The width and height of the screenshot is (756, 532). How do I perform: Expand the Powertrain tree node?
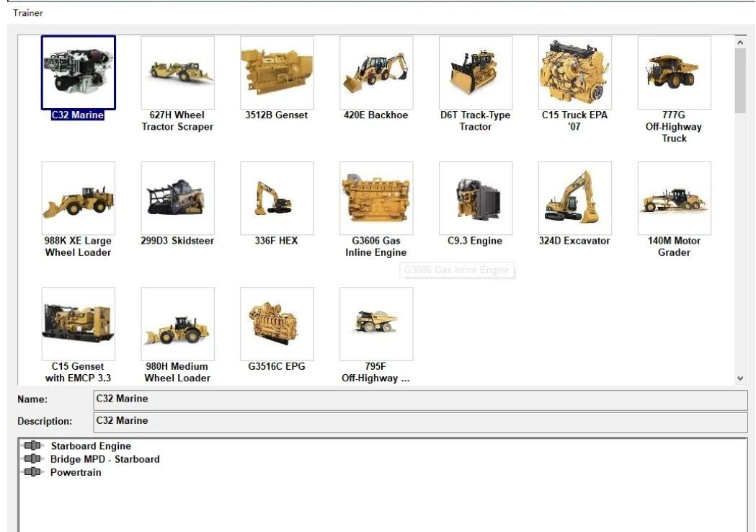point(32,473)
